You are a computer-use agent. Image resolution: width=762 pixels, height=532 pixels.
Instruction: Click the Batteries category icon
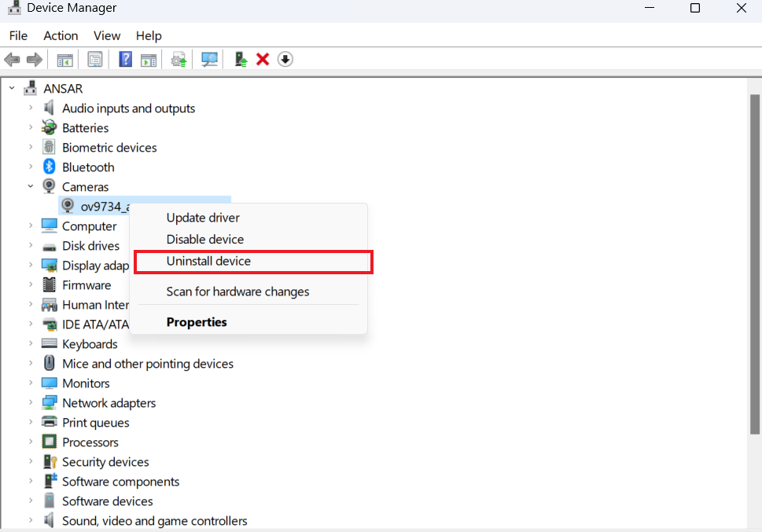(x=49, y=127)
